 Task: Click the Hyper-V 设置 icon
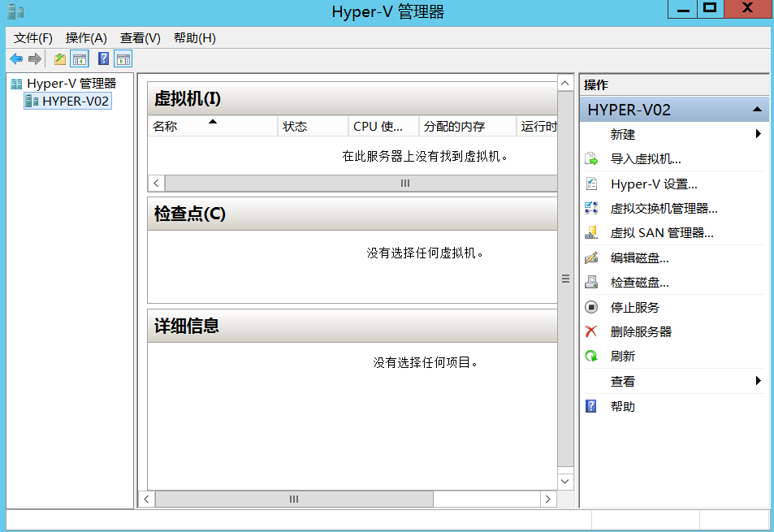point(591,184)
